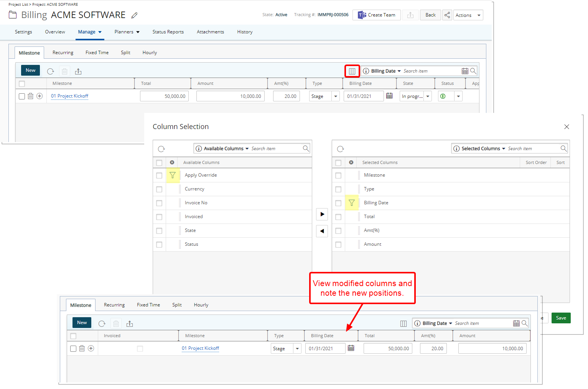
Task: Expand the Planners menu
Action: tap(127, 32)
